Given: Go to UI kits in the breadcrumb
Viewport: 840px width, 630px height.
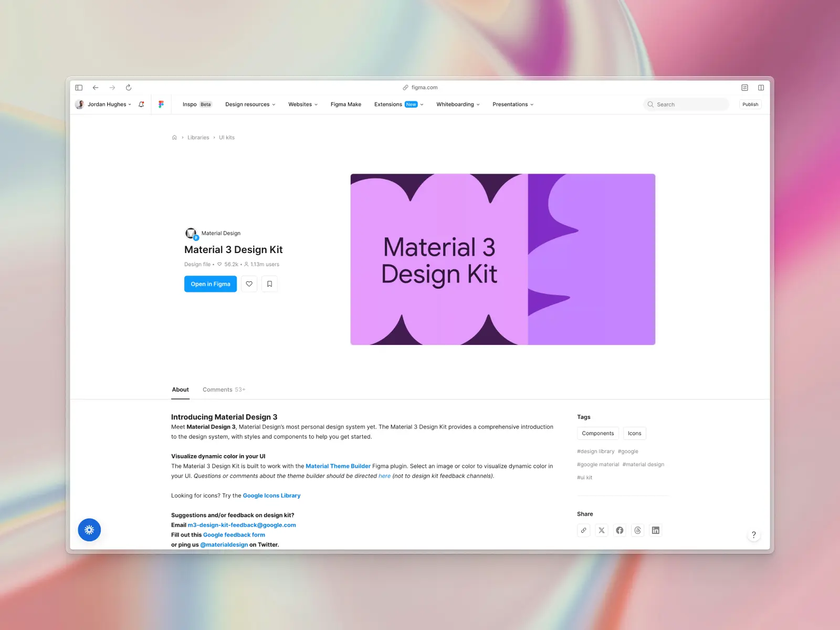Looking at the screenshot, I should point(227,138).
